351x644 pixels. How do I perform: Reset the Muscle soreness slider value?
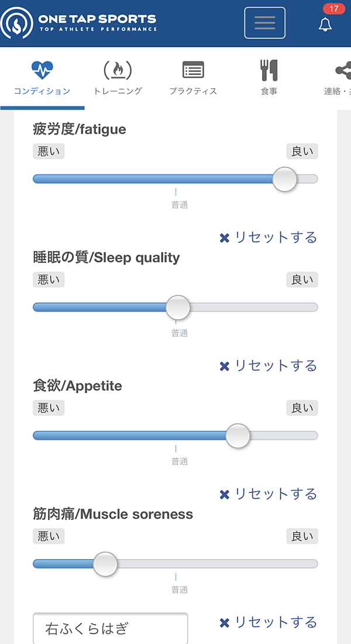click(269, 622)
